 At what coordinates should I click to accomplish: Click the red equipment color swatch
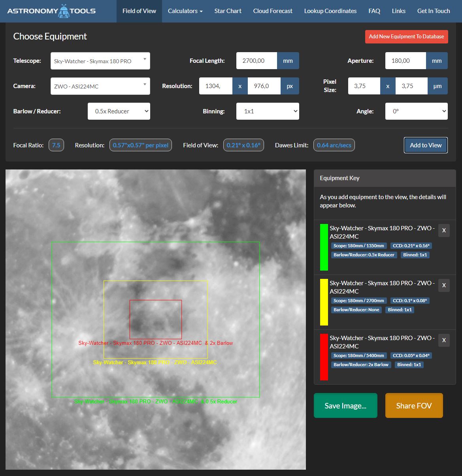(x=324, y=357)
